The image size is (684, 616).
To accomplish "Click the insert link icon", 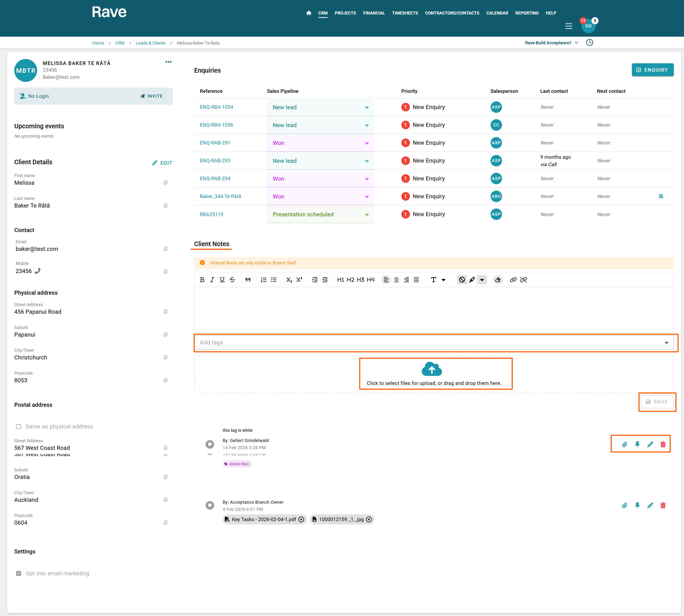I will point(513,280).
